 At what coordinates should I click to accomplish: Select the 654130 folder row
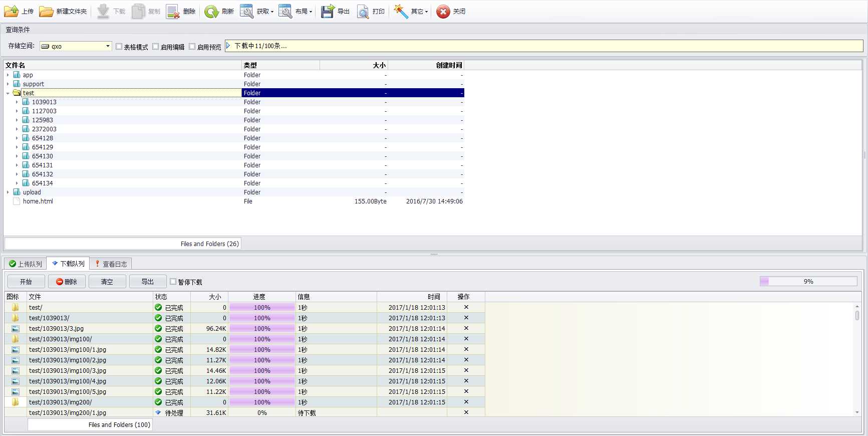pyautogui.click(x=234, y=156)
